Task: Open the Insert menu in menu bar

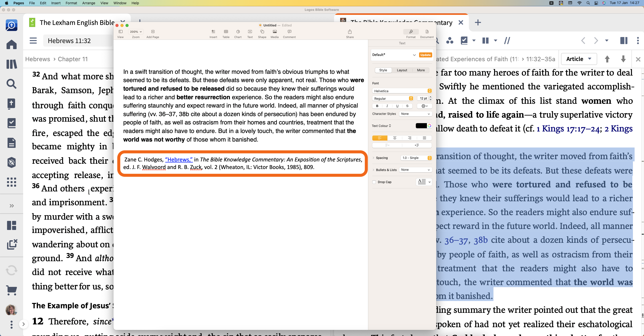Action: (x=56, y=3)
